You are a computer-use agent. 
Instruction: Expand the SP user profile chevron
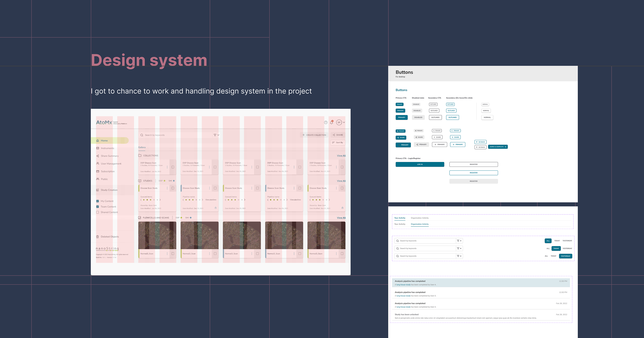[344, 122]
